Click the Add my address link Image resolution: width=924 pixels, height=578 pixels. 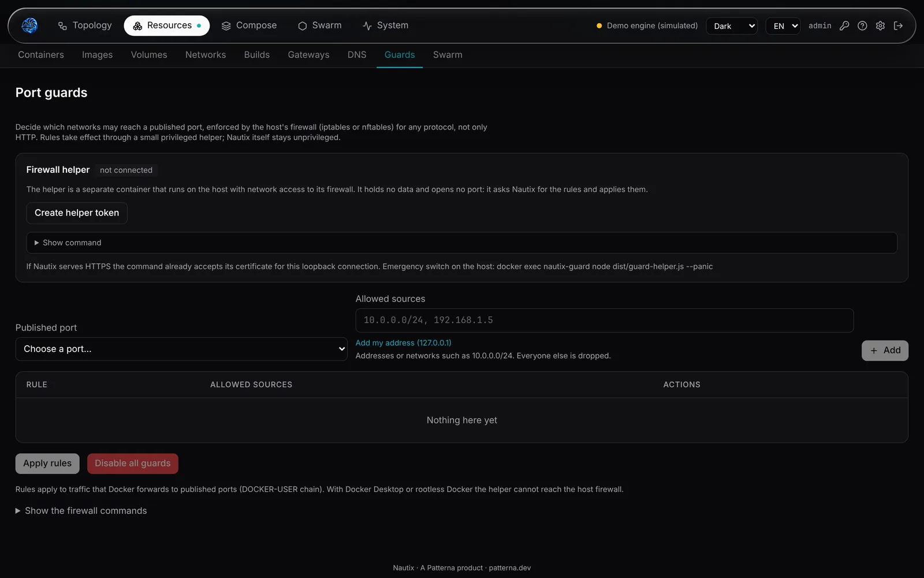coord(404,343)
